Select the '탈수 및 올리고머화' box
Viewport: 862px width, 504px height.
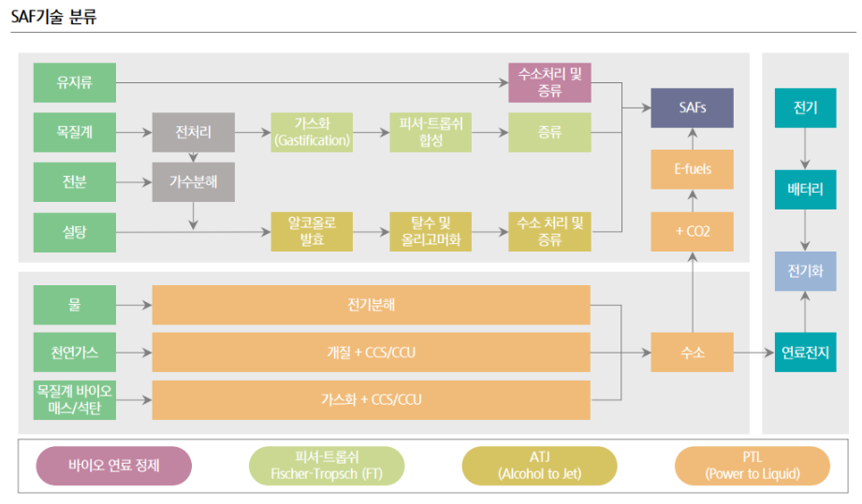pyautogui.click(x=431, y=232)
